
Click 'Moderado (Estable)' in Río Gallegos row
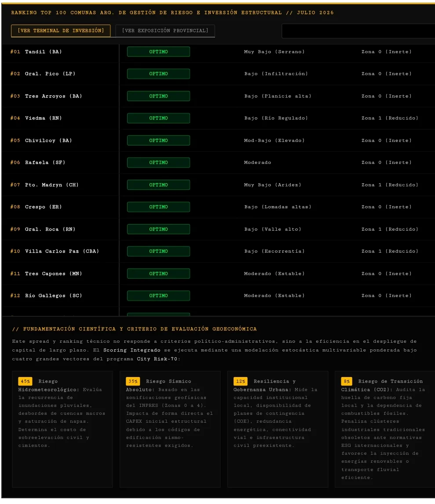pos(274,295)
